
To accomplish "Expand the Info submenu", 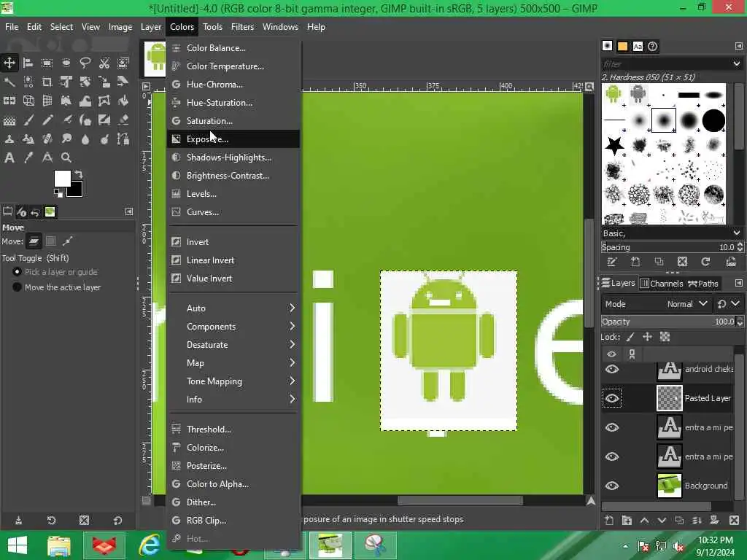I will coord(234,399).
